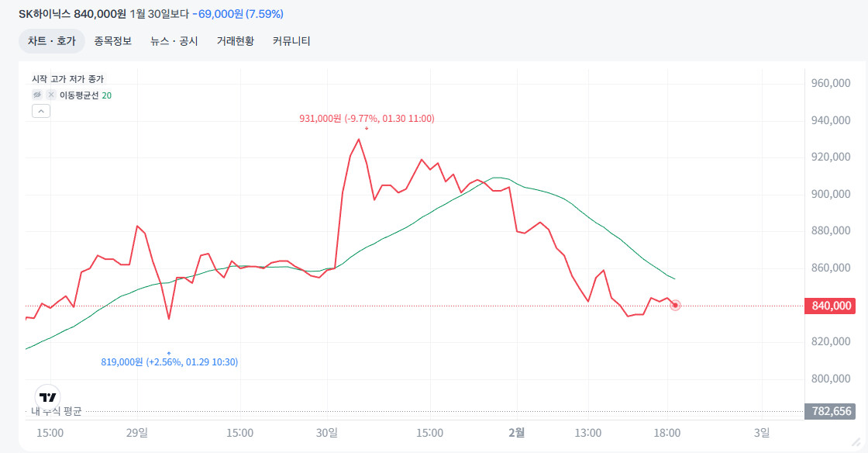Image resolution: width=868 pixels, height=453 pixels.
Task: Open the 뉴스 · 공시 tab
Action: coord(174,41)
